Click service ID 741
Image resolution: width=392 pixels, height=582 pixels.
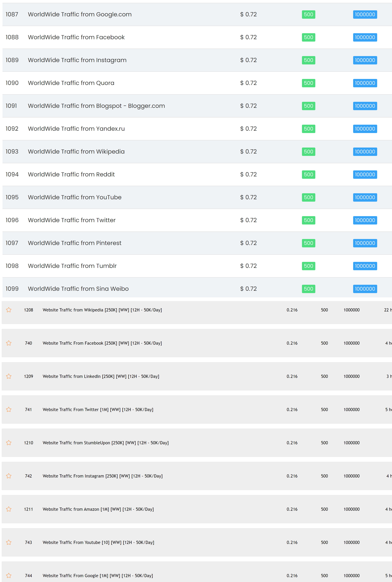[29, 410]
